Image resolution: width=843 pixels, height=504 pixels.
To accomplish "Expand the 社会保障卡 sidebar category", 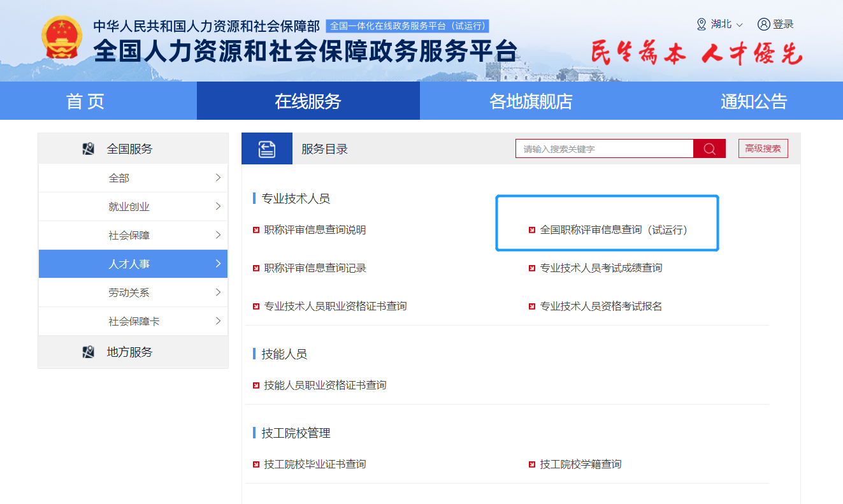I will (133, 321).
